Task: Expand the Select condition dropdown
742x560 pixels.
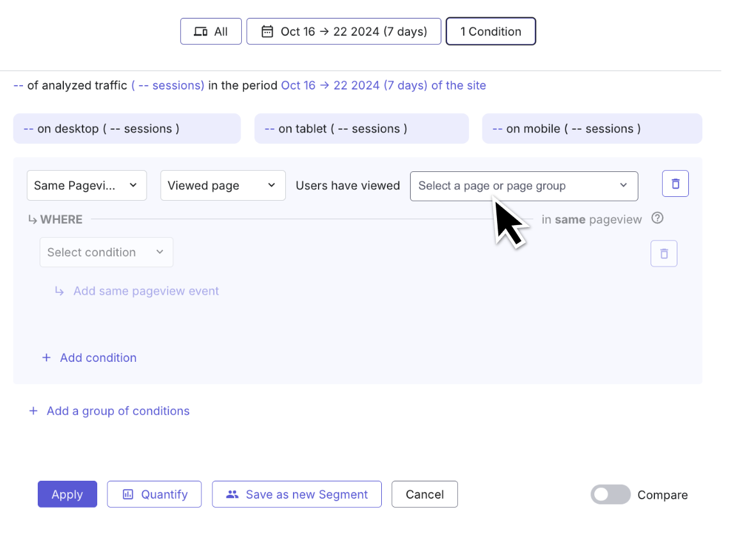Action: [x=106, y=252]
